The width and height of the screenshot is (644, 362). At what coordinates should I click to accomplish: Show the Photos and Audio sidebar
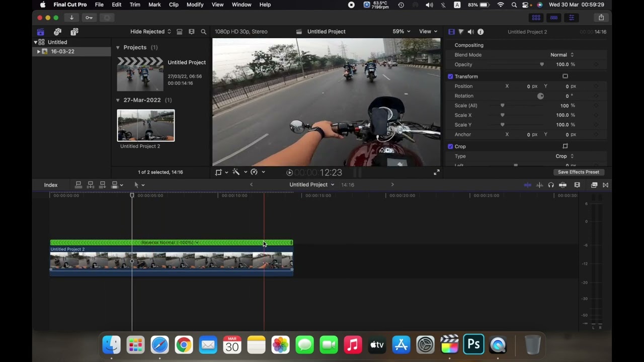pyautogui.click(x=57, y=32)
